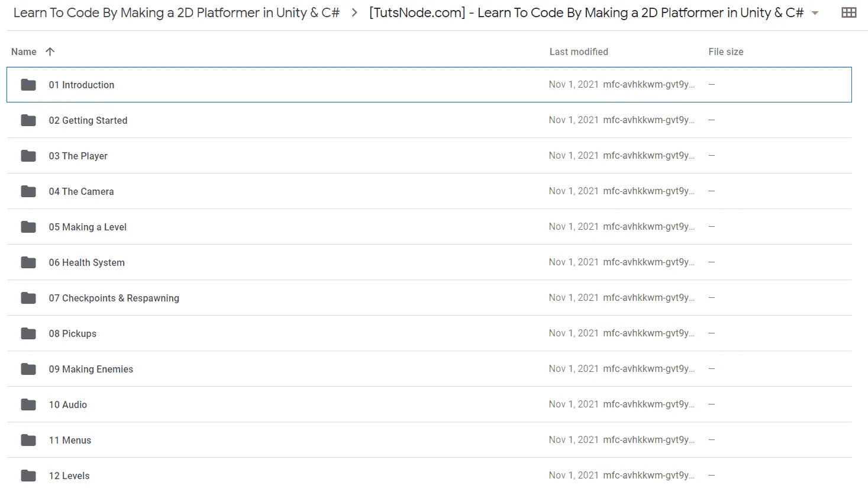868x488 pixels.
Task: Select the 12 Levels folder name
Action: (x=69, y=476)
